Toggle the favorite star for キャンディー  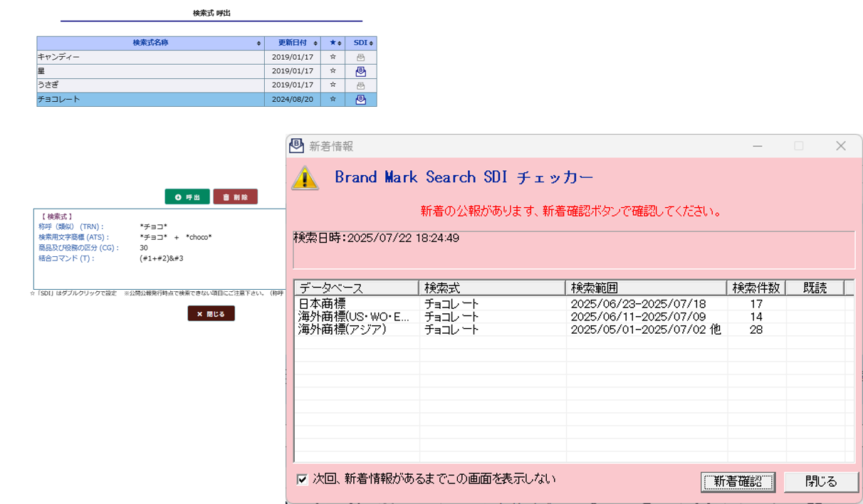coord(333,57)
